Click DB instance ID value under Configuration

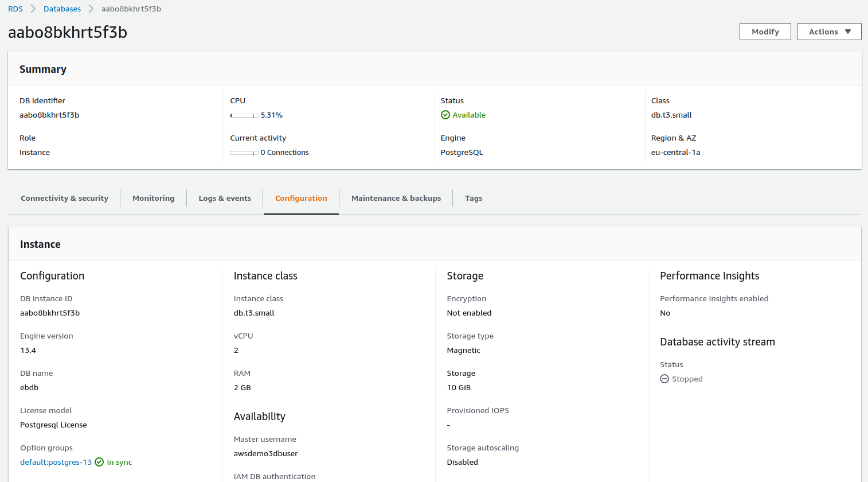(50, 313)
